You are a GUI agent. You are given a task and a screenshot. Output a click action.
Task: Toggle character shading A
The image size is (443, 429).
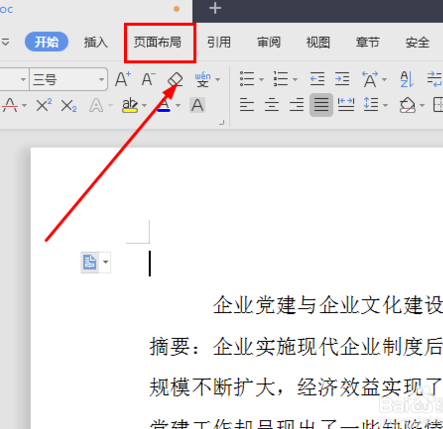click(x=197, y=105)
